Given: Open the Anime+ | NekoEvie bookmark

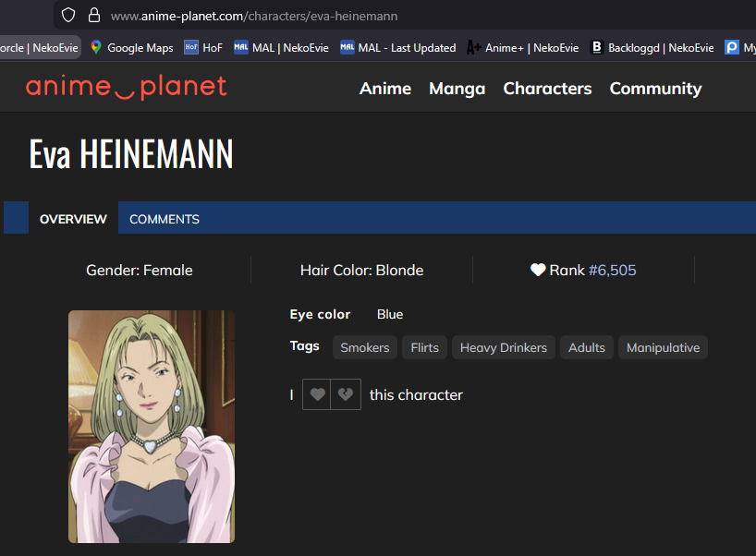Looking at the screenshot, I should point(523,48).
